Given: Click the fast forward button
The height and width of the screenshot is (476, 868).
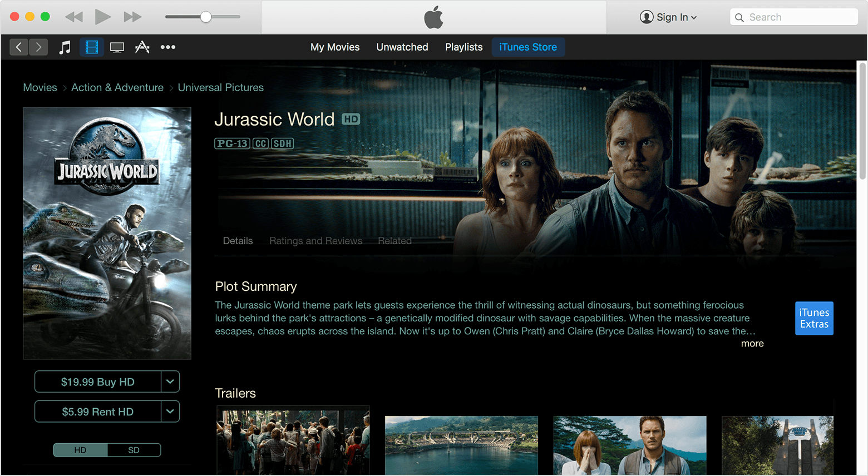Looking at the screenshot, I should click(132, 17).
